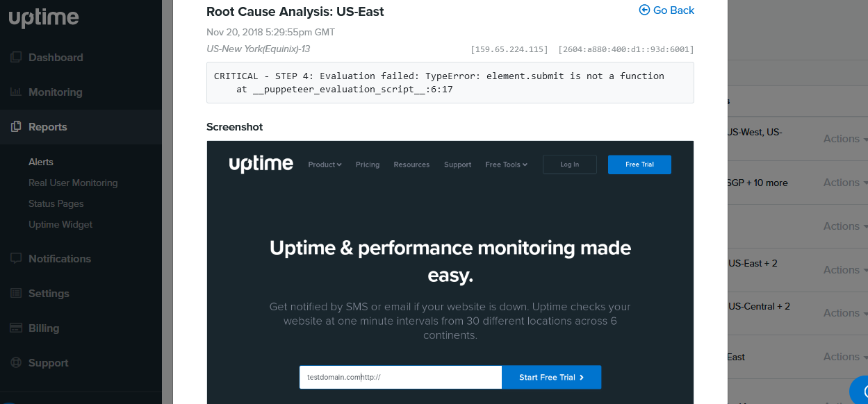Open Notifications via its speech-bubble icon
The height and width of the screenshot is (404, 868).
pos(16,258)
